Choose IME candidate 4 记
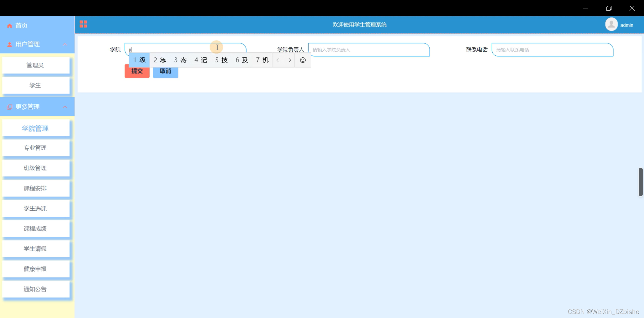Image resolution: width=644 pixels, height=318 pixels. 201,60
